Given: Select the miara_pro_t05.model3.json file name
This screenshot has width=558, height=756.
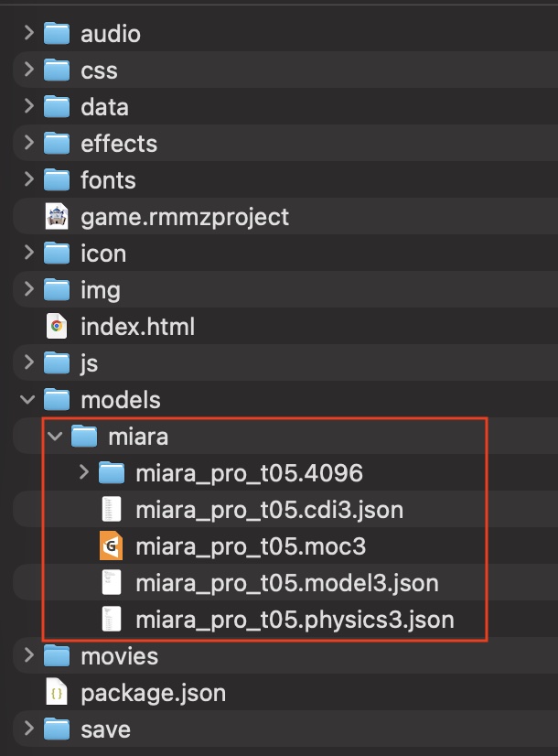Looking at the screenshot, I should (287, 584).
